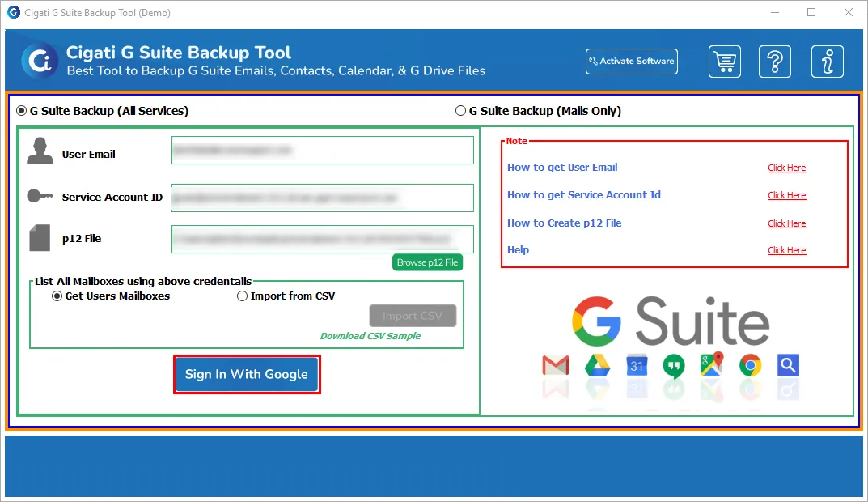Click the key icon beside Service Account ID
The image size is (868, 502).
pyautogui.click(x=40, y=196)
